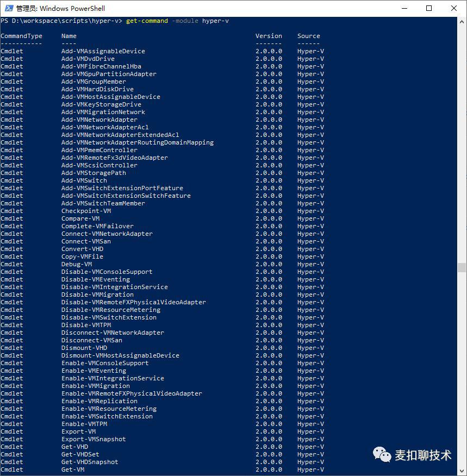Maximize the PowerShell window

point(429,8)
